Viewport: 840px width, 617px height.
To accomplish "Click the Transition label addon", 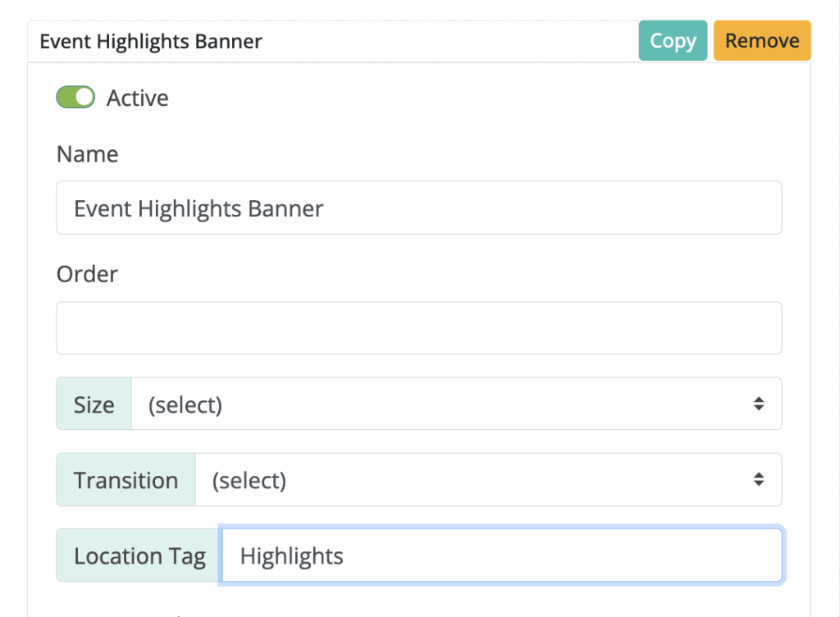I will pos(126,480).
